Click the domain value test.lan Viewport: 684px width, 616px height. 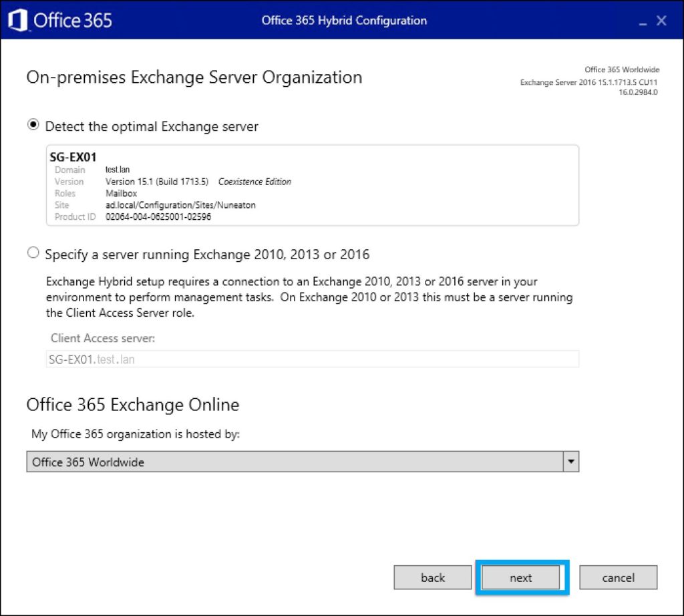pyautogui.click(x=118, y=170)
